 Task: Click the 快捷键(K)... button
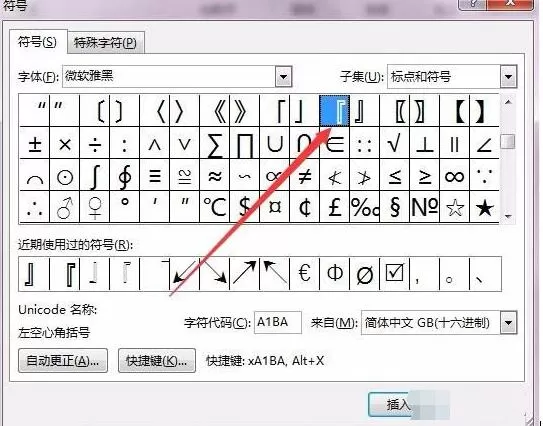coord(157,361)
